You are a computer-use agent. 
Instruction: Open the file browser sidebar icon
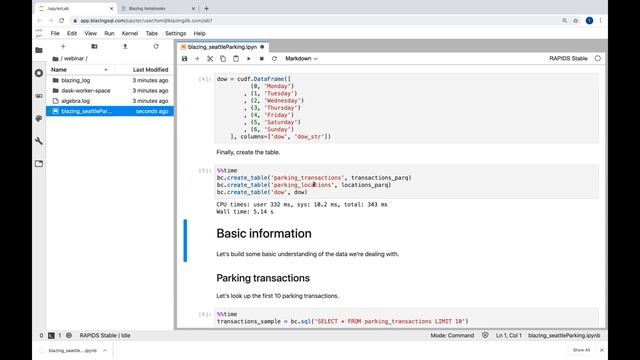39,50
